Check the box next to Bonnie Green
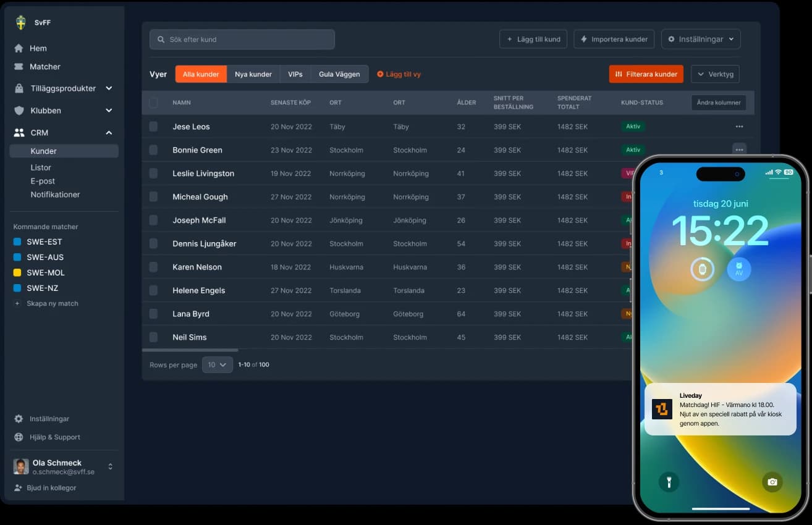Image resolution: width=812 pixels, height=525 pixels. [x=153, y=150]
